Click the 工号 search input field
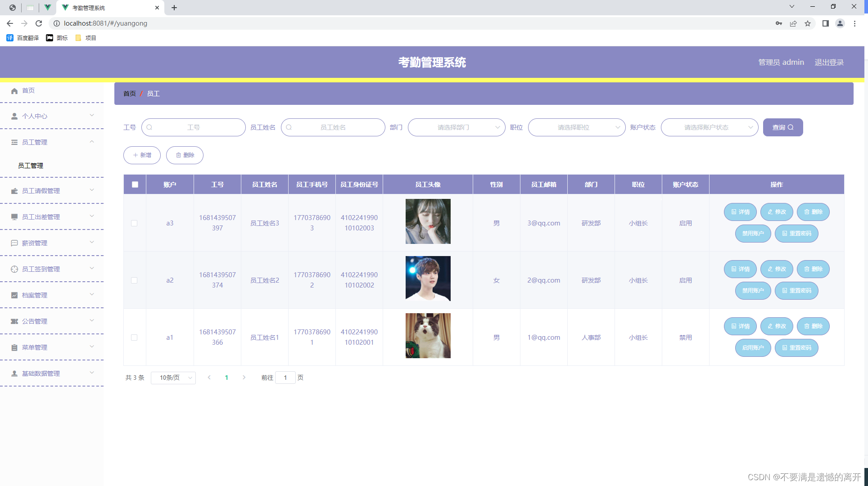This screenshot has height=486, width=868. point(194,127)
